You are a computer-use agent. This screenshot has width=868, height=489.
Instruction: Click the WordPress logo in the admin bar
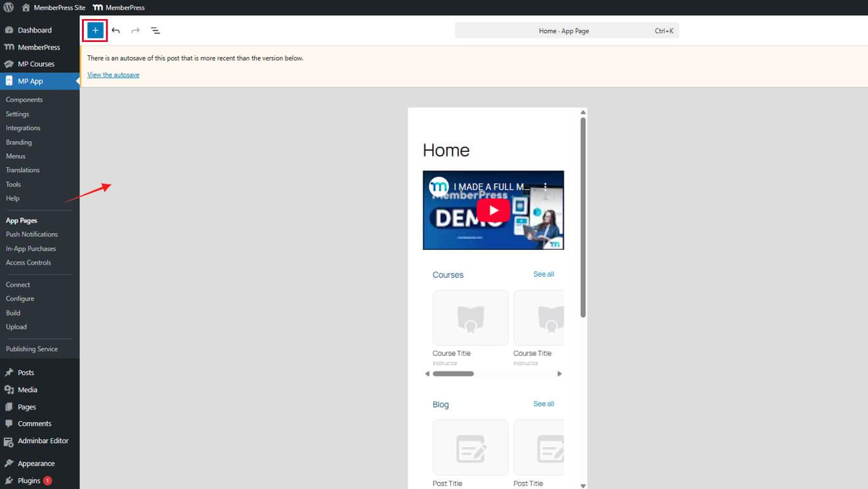[7, 8]
